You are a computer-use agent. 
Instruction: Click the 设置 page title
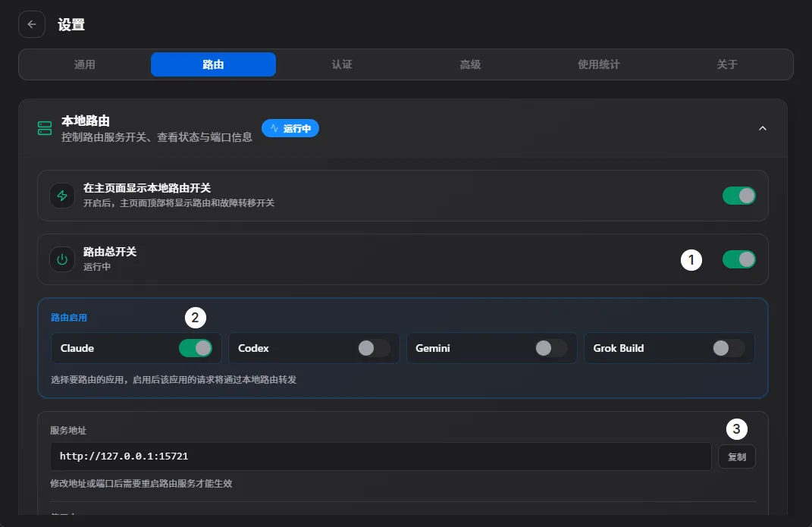coord(71,24)
